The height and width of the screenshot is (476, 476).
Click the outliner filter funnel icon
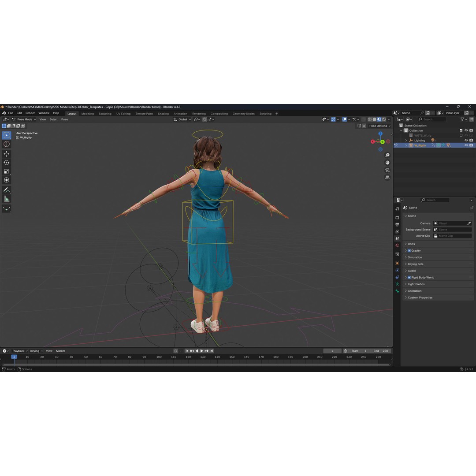[462, 119]
